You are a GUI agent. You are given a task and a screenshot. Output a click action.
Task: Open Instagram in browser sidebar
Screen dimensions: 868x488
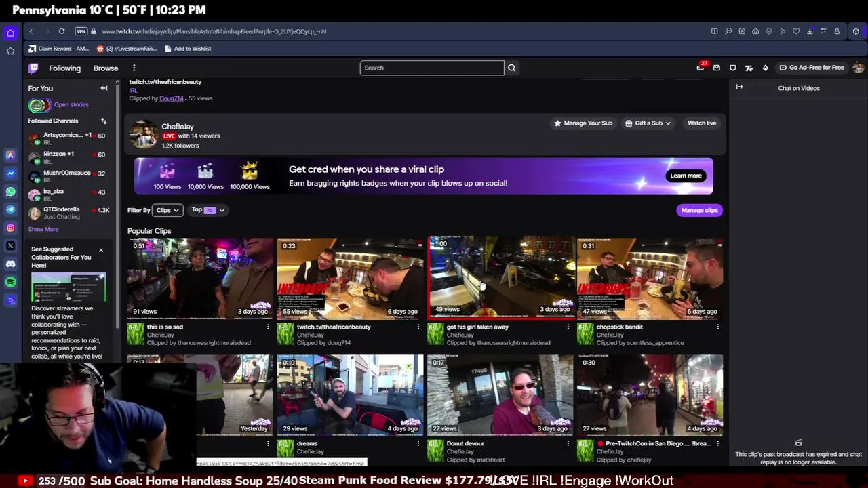[x=10, y=228]
